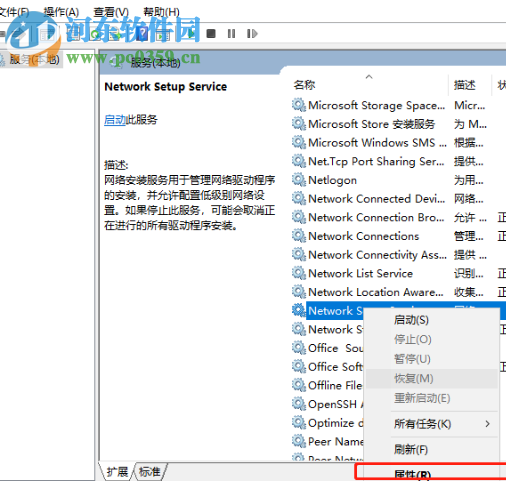Click gear icon of OpenSSH service

(299, 404)
